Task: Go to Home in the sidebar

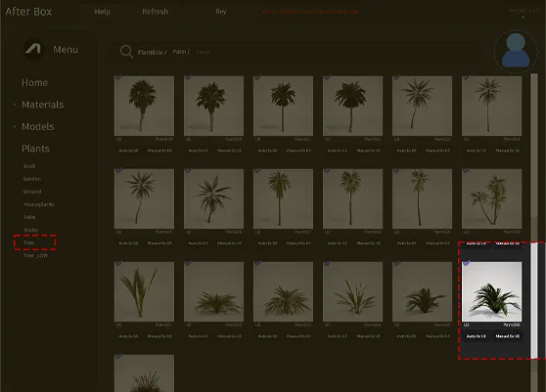Action: click(x=35, y=83)
